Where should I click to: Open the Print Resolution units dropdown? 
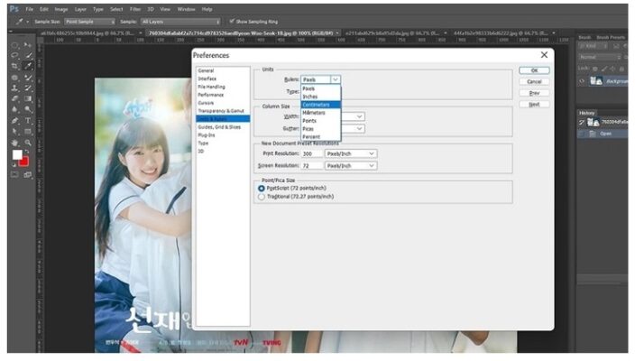coord(350,153)
